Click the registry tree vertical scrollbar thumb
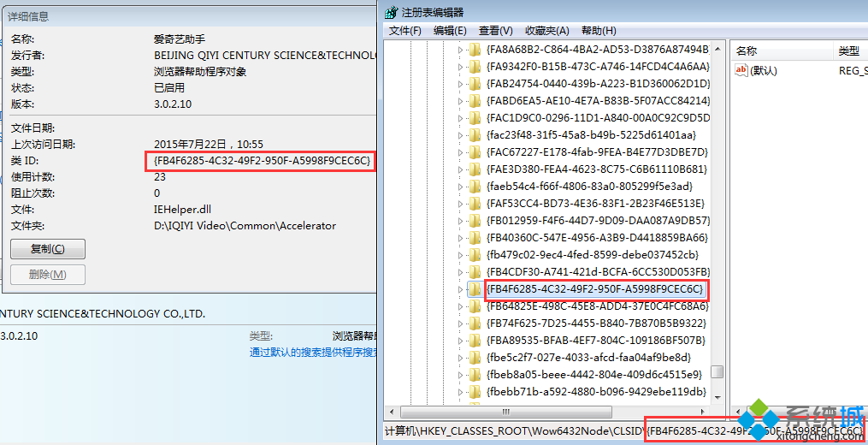Screen dimensions: 868x445 click(717, 371)
